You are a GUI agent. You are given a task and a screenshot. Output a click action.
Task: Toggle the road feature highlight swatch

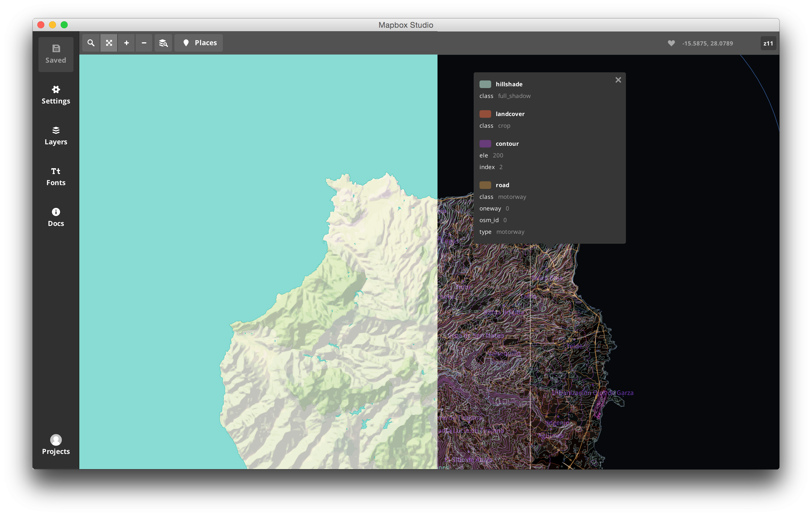[486, 185]
